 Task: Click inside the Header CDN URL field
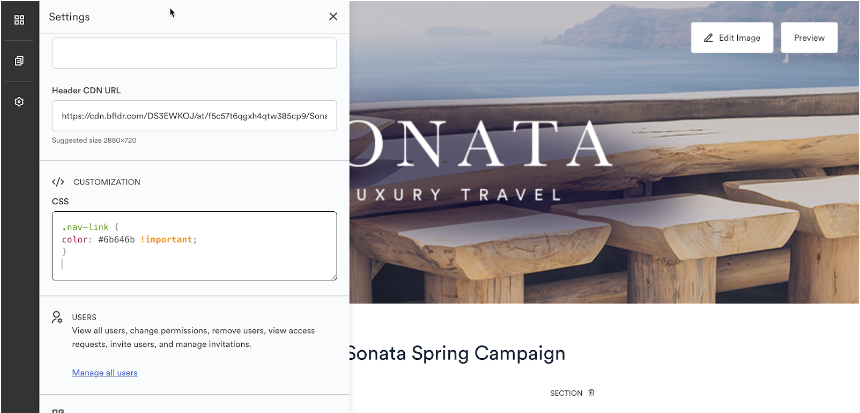pos(194,116)
